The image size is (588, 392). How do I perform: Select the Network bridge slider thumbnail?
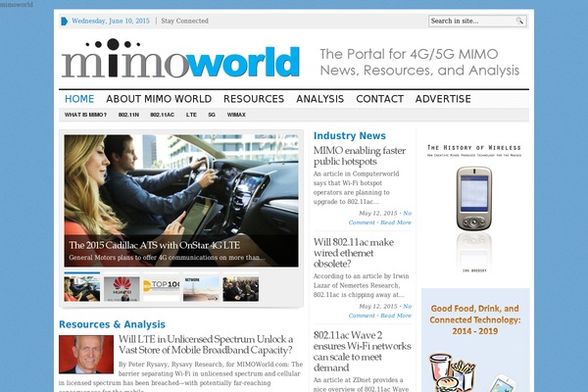(201, 289)
